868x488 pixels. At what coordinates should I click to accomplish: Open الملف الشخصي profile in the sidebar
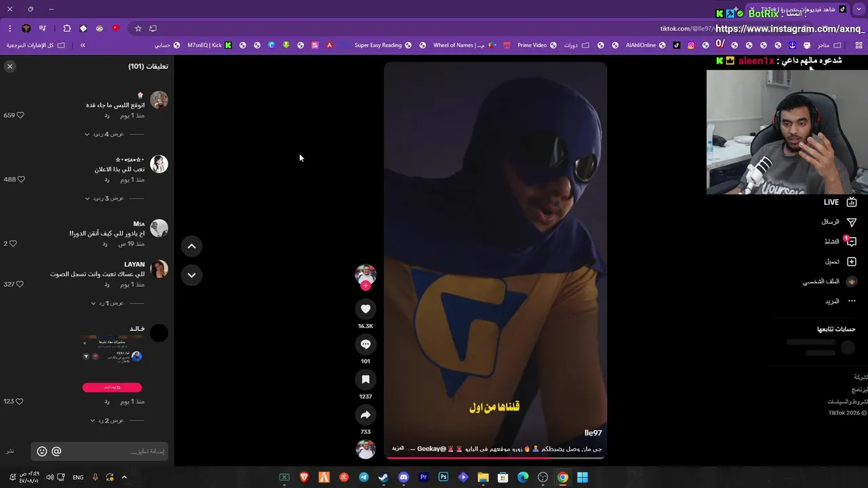pyautogui.click(x=830, y=281)
